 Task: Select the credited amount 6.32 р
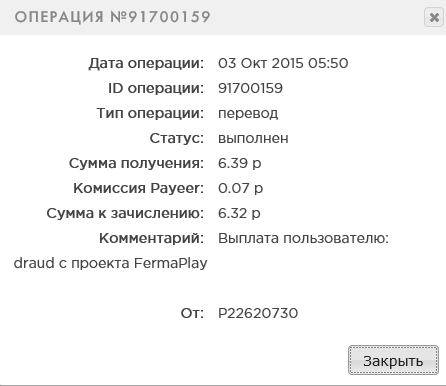pyautogui.click(x=239, y=213)
